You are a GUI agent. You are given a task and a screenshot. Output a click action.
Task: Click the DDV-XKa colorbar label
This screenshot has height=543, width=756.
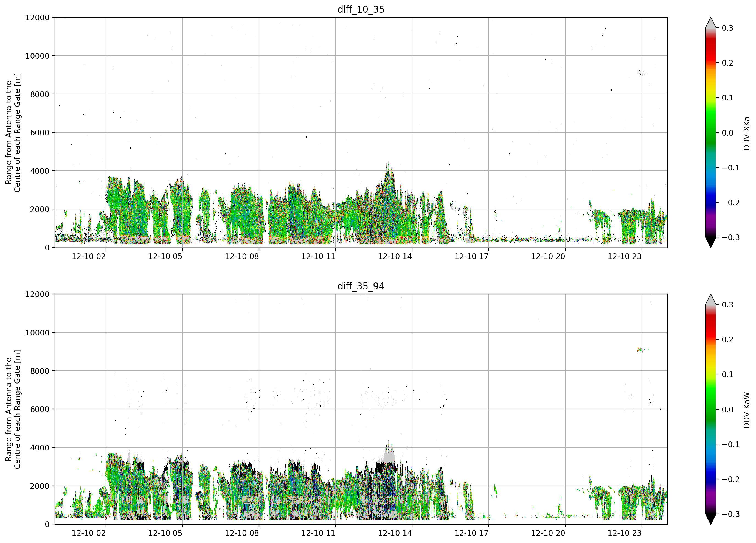[x=746, y=133]
